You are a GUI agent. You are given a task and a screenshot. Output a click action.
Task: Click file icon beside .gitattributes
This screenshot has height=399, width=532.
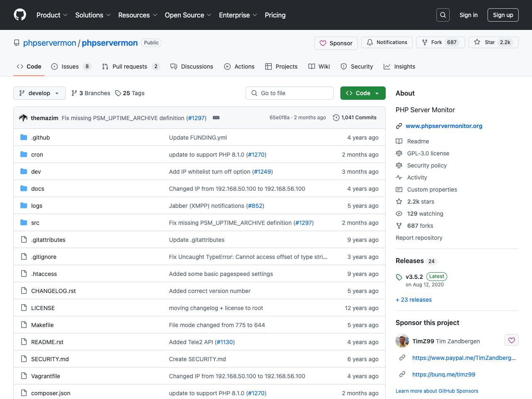point(24,240)
